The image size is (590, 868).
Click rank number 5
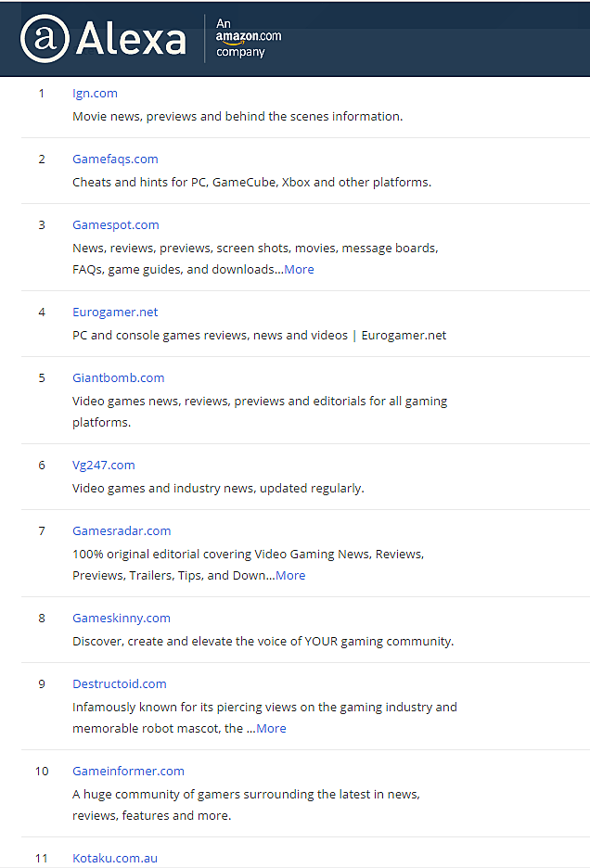tap(42, 378)
